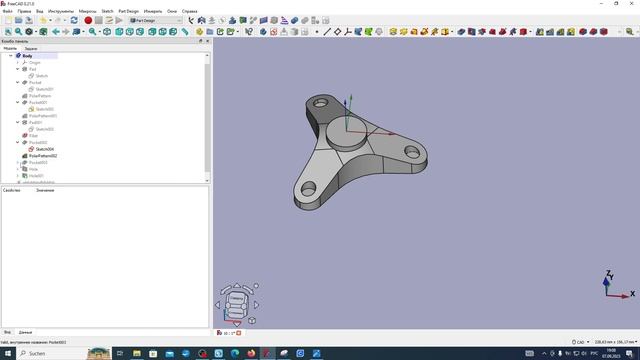Click the Datum plane icon
640x360 pixels.
(x=338, y=32)
